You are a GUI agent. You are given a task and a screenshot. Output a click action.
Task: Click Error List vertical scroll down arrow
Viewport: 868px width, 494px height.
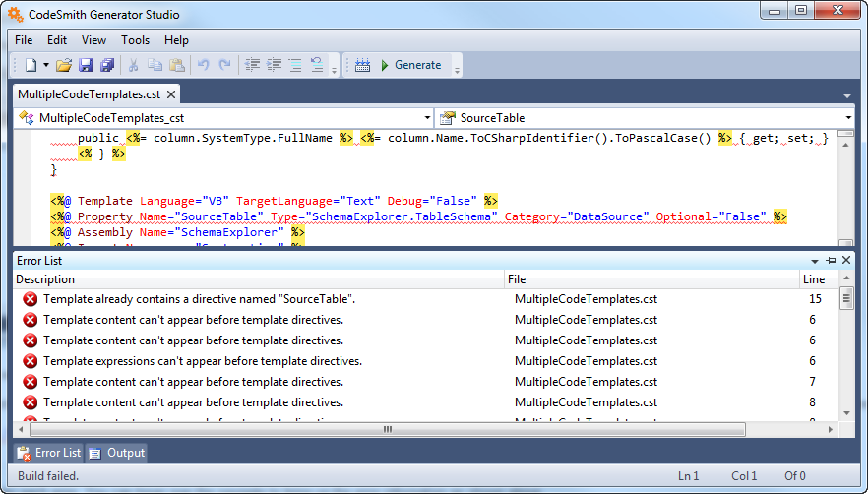pos(846,413)
